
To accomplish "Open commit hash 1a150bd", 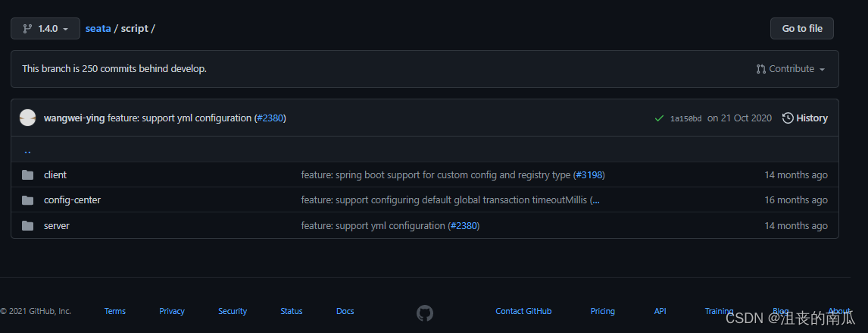I will 685,118.
